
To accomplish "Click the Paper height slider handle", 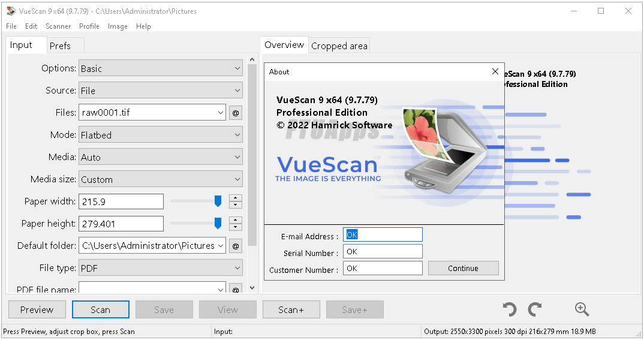I will coord(218,224).
